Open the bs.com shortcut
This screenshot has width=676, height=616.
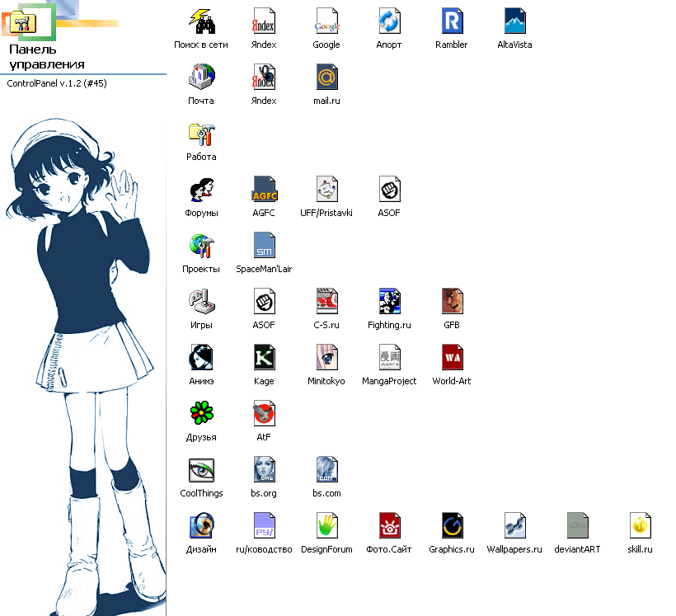[326, 470]
